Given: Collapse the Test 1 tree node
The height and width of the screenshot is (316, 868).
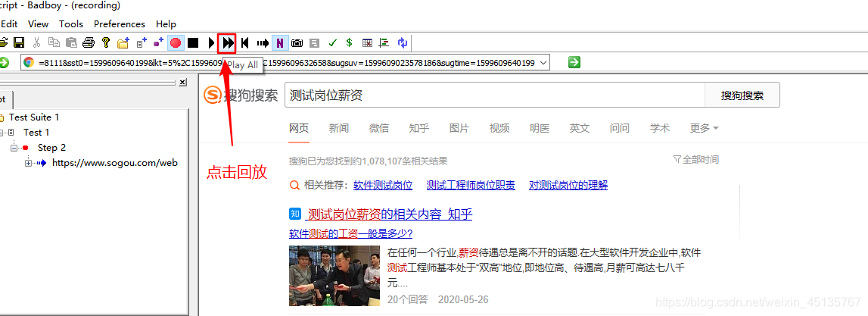Looking at the screenshot, I should coord(2,133).
